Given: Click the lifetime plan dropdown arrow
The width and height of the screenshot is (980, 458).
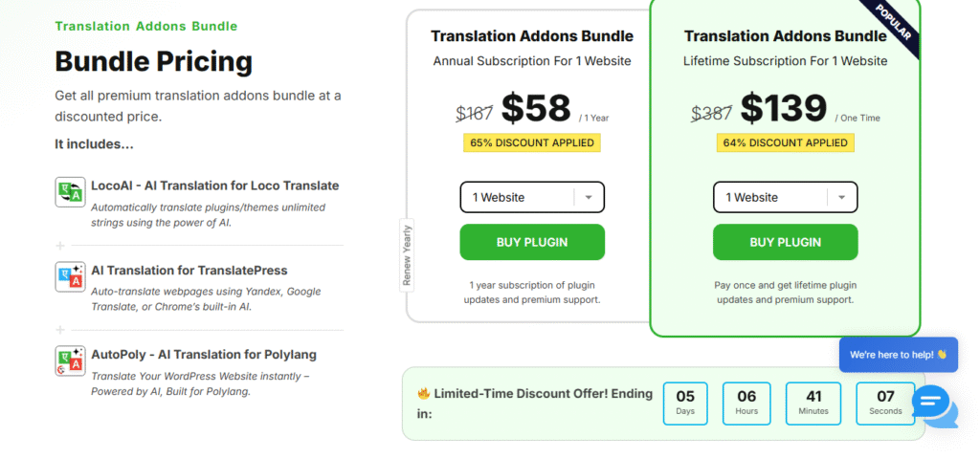Looking at the screenshot, I should click(841, 197).
